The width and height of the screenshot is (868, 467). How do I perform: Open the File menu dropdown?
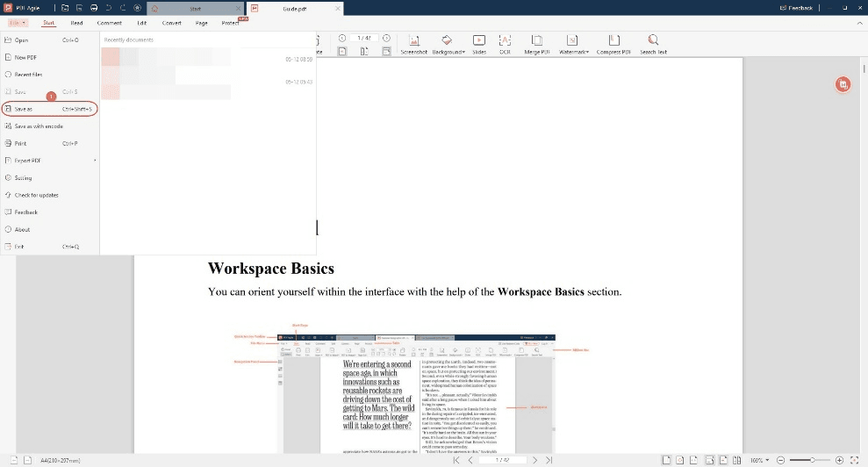tap(18, 23)
